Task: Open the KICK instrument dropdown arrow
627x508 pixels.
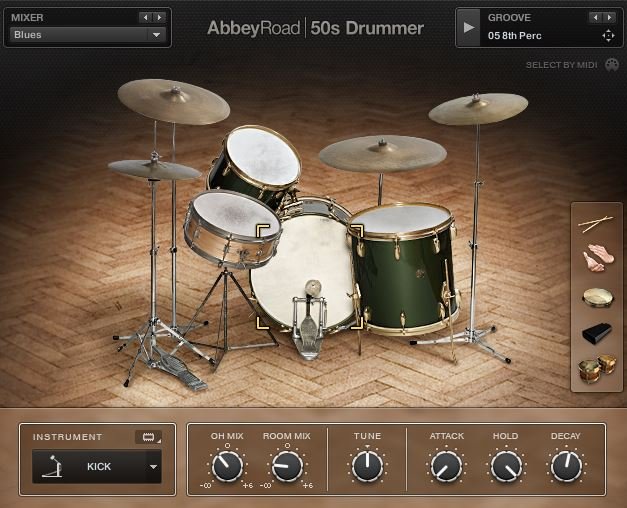Action: [x=153, y=467]
